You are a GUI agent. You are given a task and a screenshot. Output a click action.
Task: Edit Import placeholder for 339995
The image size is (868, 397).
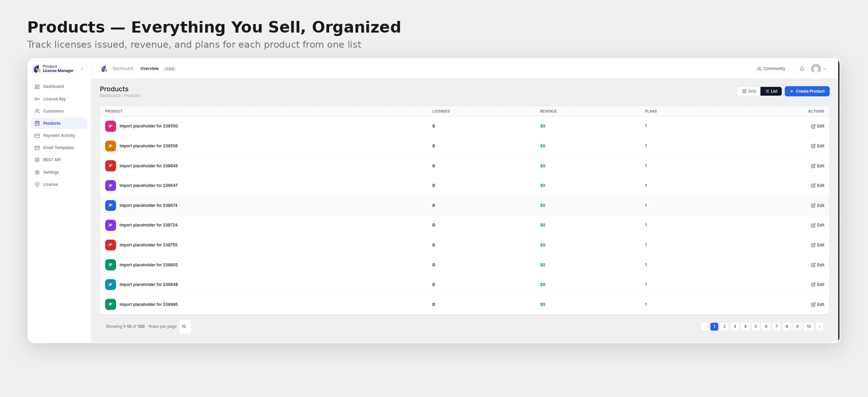coord(818,305)
